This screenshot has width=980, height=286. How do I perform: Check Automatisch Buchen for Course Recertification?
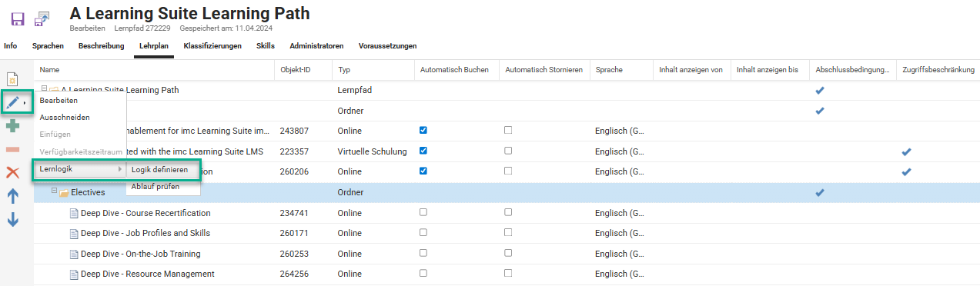423,212
